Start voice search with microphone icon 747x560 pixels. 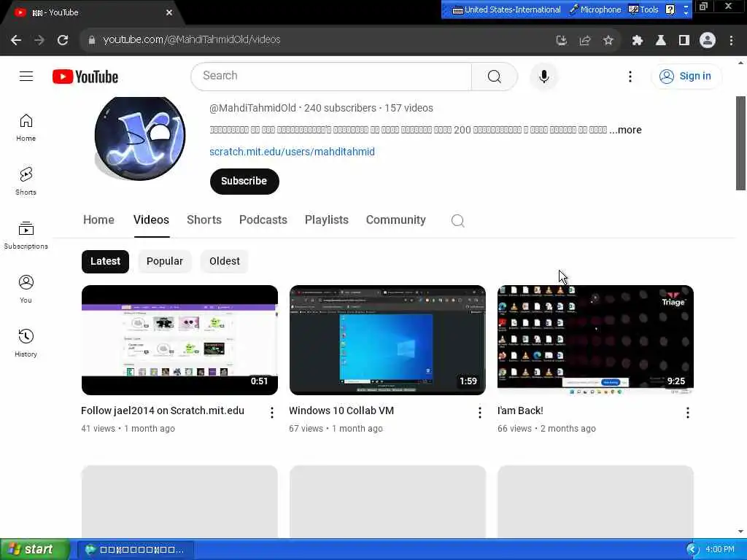(x=543, y=76)
